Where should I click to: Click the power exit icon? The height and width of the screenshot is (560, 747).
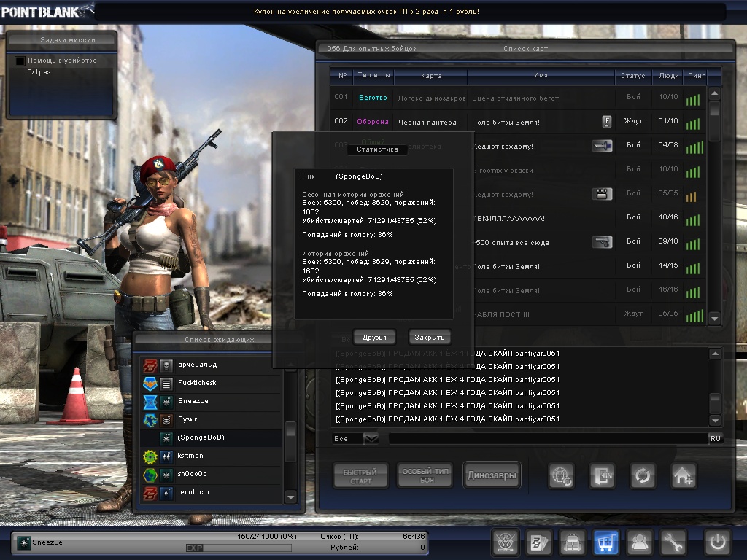(717, 542)
